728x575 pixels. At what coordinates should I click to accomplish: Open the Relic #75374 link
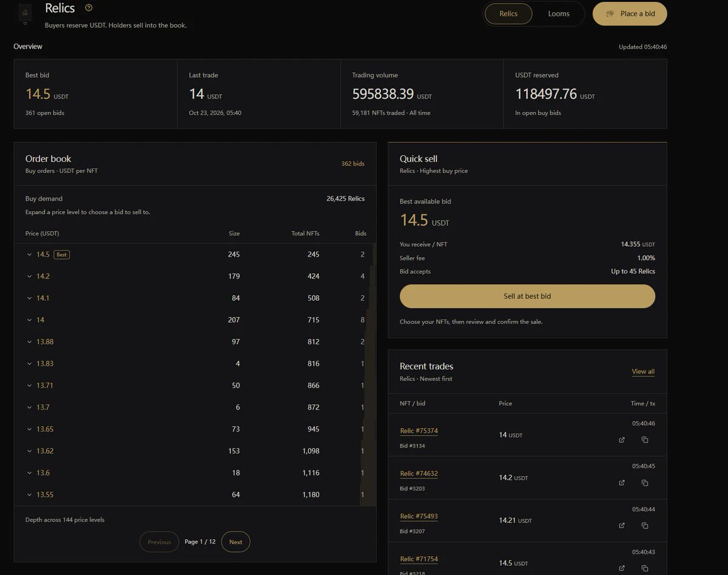click(x=419, y=431)
